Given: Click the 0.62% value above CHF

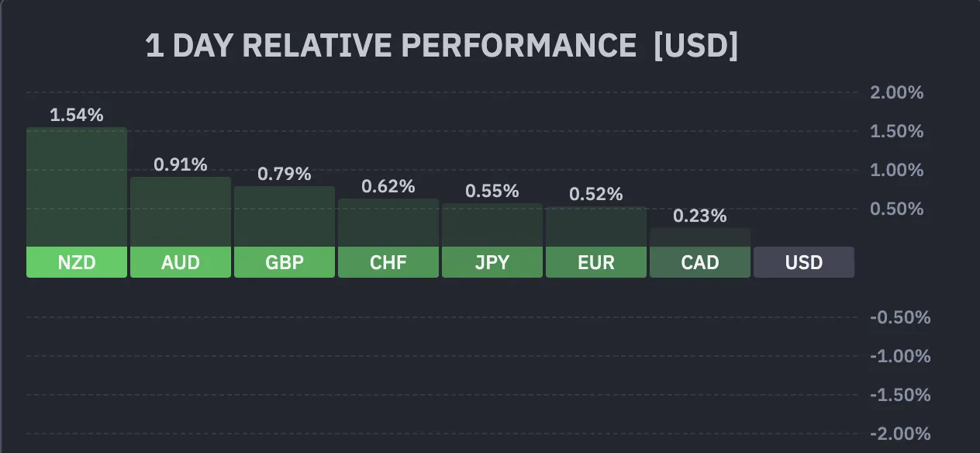Looking at the screenshot, I should point(388,186).
